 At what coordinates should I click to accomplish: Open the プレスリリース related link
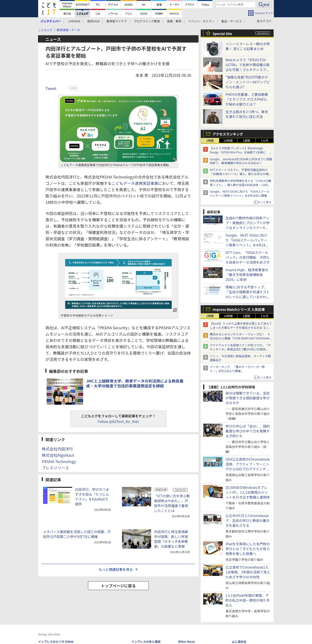[x=55, y=467]
